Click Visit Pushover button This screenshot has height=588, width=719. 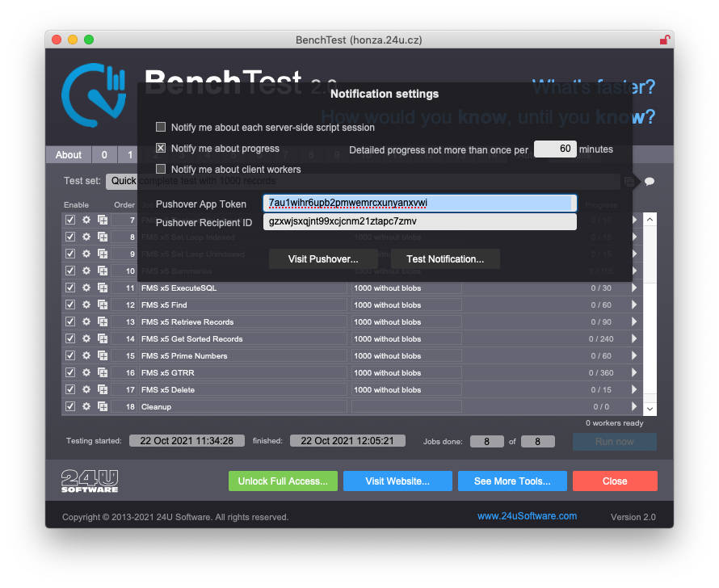[323, 259]
